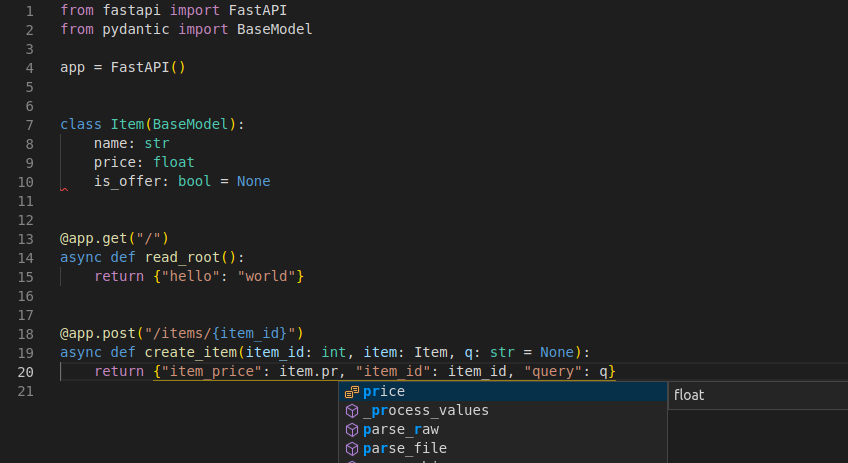Image resolution: width=848 pixels, height=463 pixels.
Task: Click the Item class name on line 7
Action: (x=127, y=125)
